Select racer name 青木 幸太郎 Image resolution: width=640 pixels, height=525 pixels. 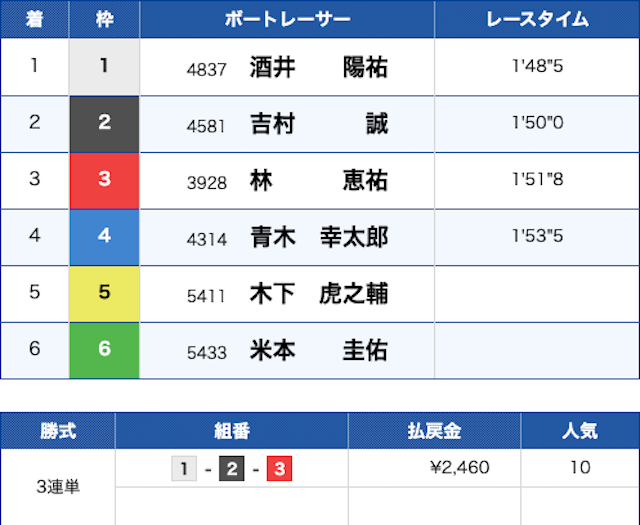(x=318, y=238)
